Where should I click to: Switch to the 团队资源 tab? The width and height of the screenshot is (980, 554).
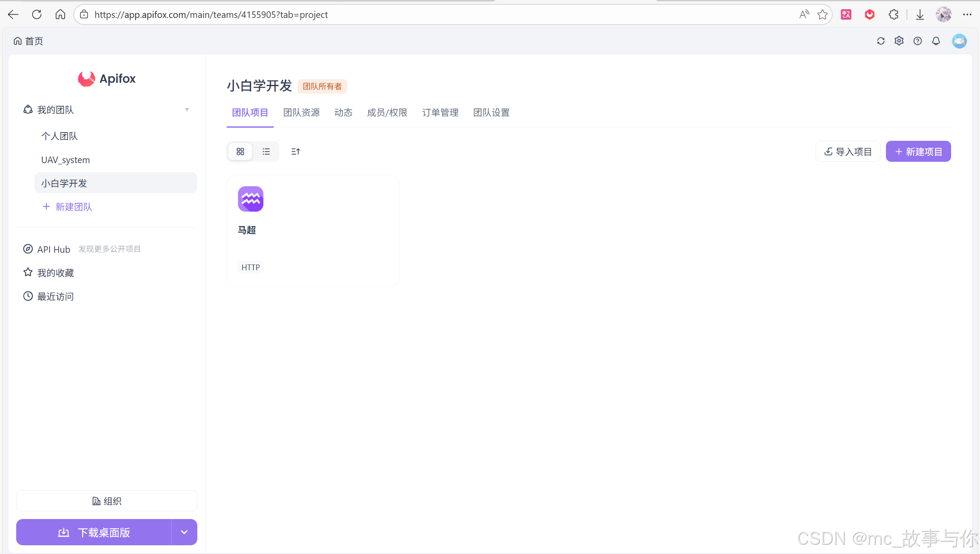pos(301,113)
